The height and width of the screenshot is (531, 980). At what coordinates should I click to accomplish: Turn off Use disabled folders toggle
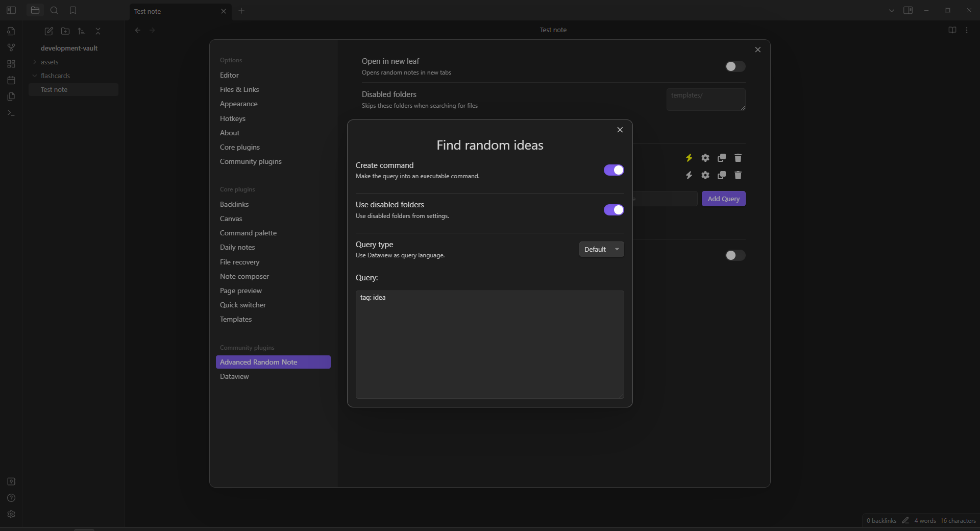tap(614, 210)
